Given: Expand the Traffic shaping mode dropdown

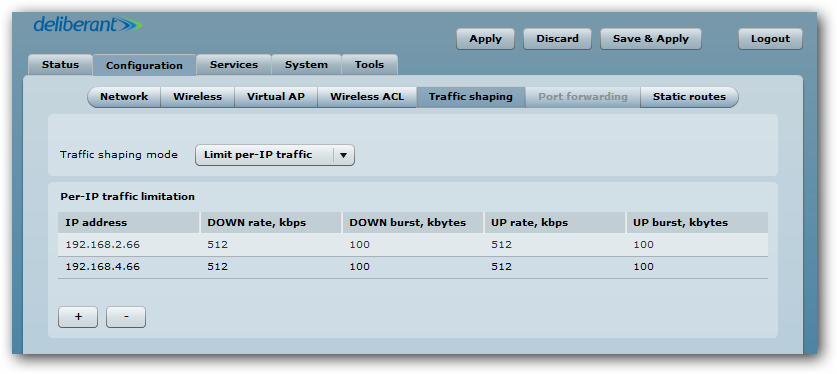Looking at the screenshot, I should pos(275,155).
